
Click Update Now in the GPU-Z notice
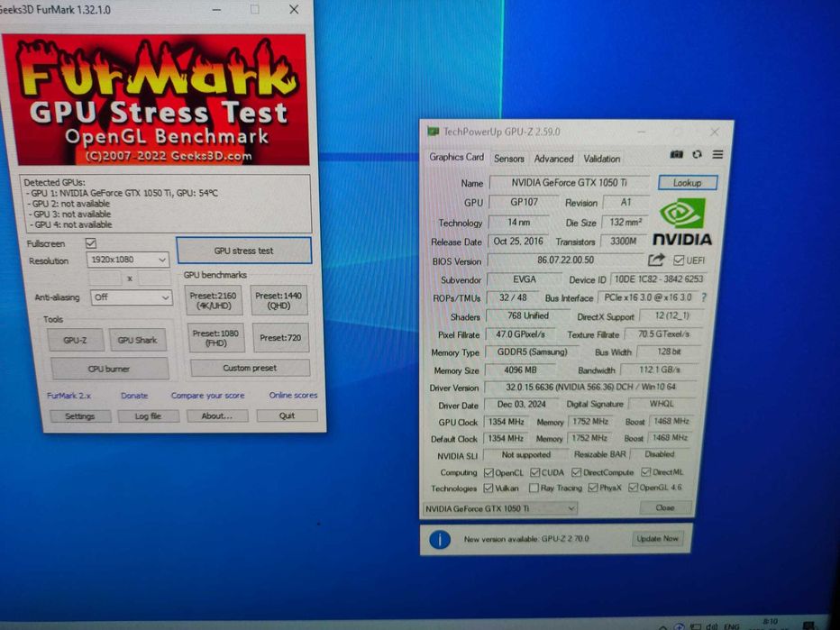point(657,538)
